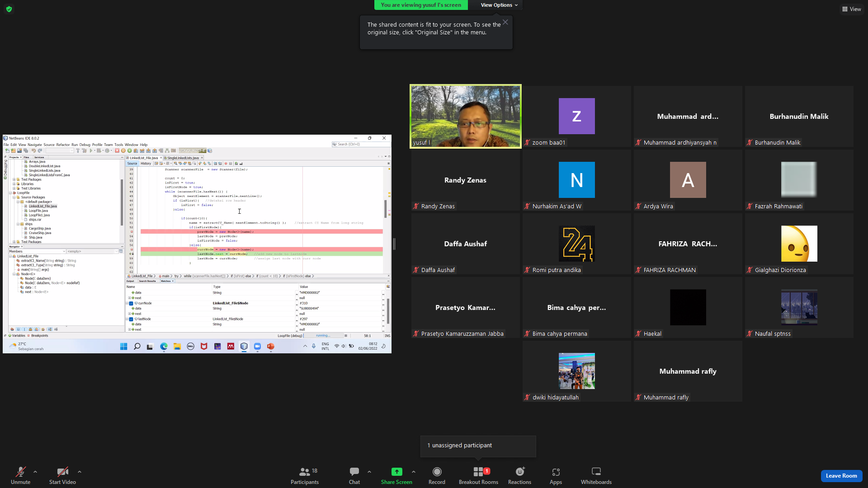Click the Edge icon in shared taskbar
The height and width of the screenshot is (488, 868).
(164, 347)
